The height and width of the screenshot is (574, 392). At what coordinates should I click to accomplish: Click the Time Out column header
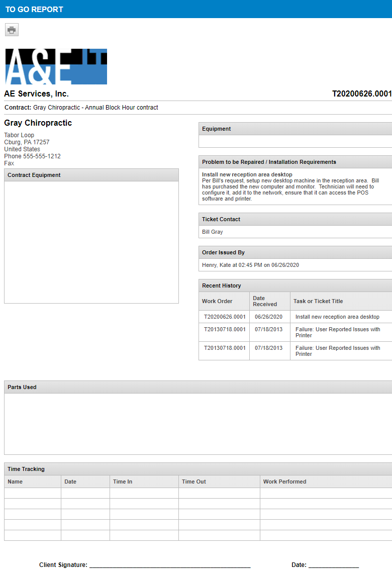[219, 482]
